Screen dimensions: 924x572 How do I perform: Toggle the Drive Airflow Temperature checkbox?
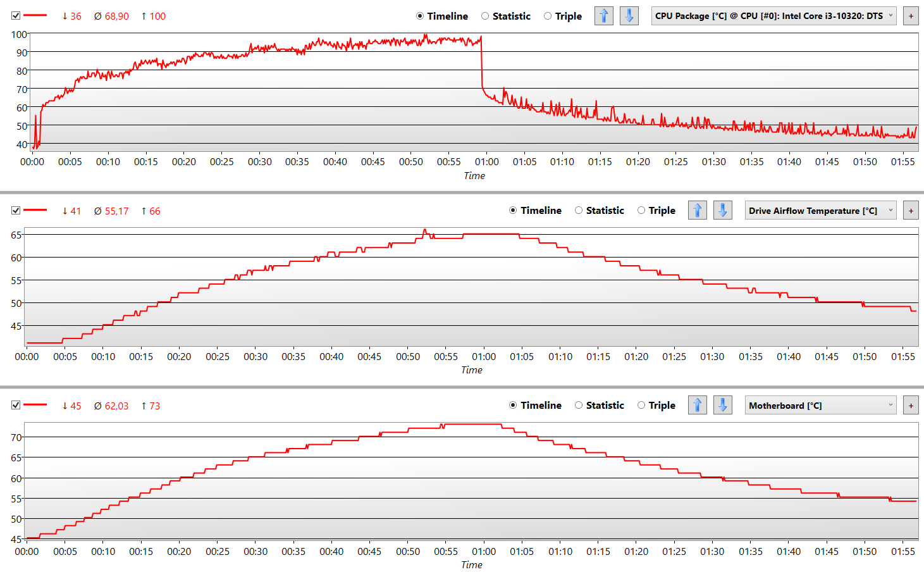click(16, 211)
